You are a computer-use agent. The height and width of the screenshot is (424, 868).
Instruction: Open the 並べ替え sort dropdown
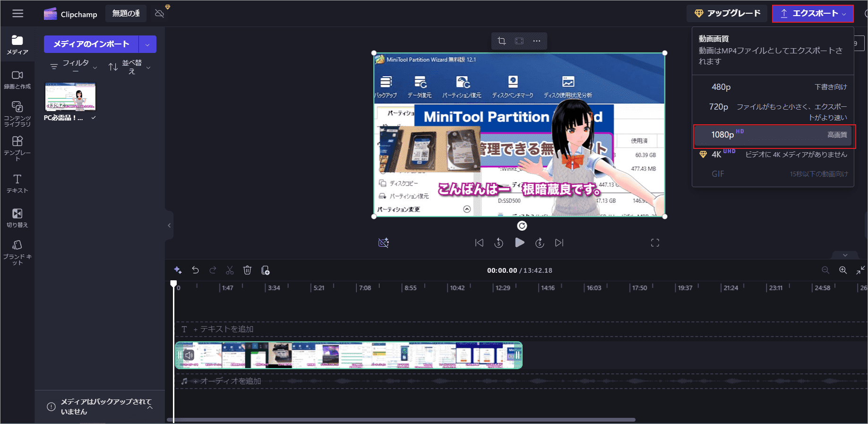(129, 67)
